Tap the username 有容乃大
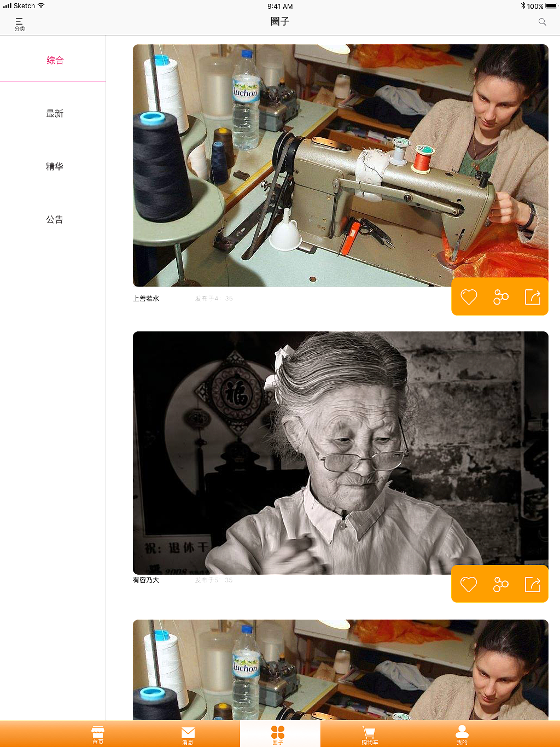This screenshot has height=747, width=560. 146,580
